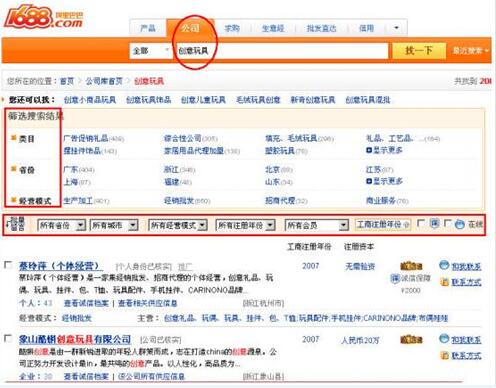The width and height of the screenshot is (496, 388).
Task: Click the 找一下 search button
Action: point(419,51)
